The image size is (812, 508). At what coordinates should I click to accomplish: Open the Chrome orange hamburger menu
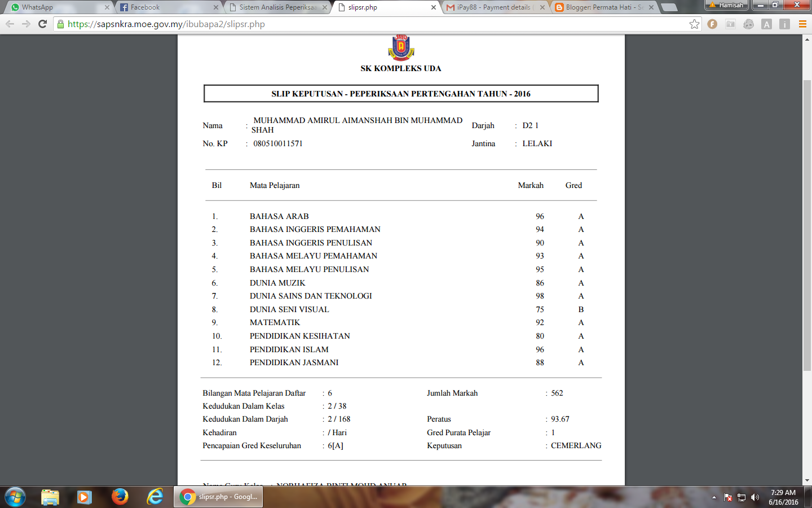point(802,24)
